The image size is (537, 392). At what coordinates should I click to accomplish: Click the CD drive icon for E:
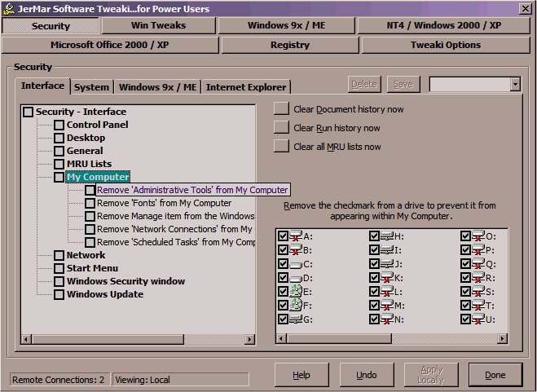coord(296,291)
